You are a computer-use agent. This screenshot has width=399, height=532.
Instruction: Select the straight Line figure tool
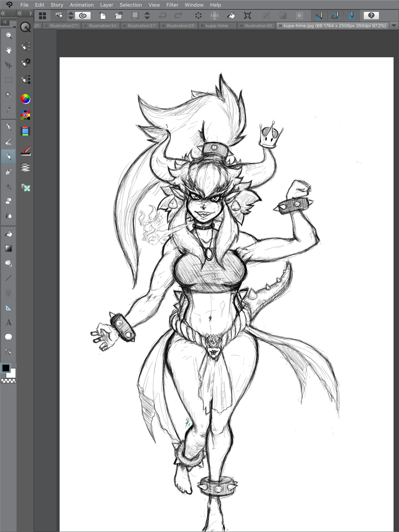click(9, 278)
